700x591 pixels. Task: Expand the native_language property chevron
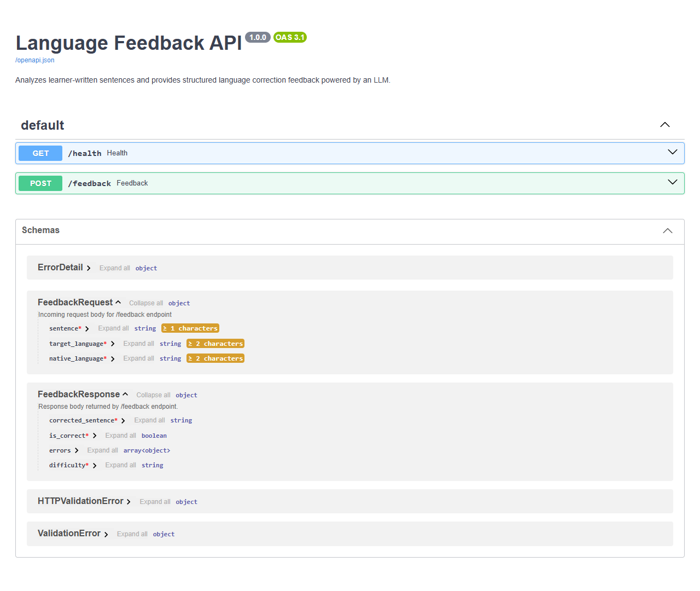pos(113,359)
